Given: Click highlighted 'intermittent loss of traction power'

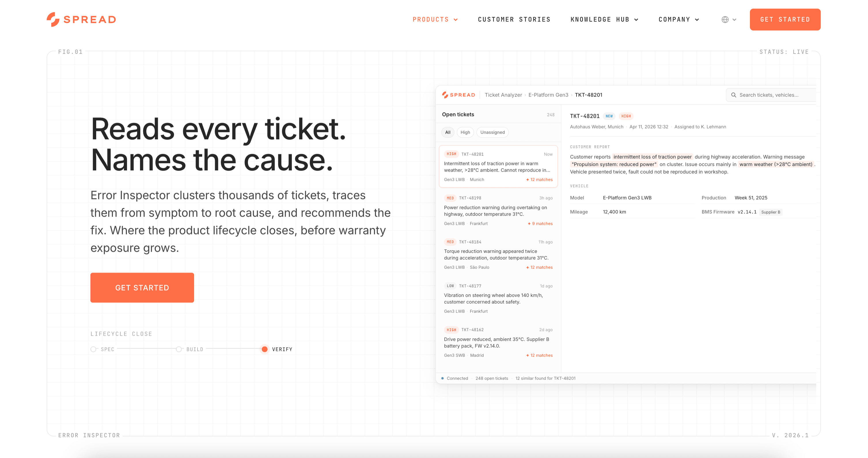Looking at the screenshot, I should [x=652, y=157].
